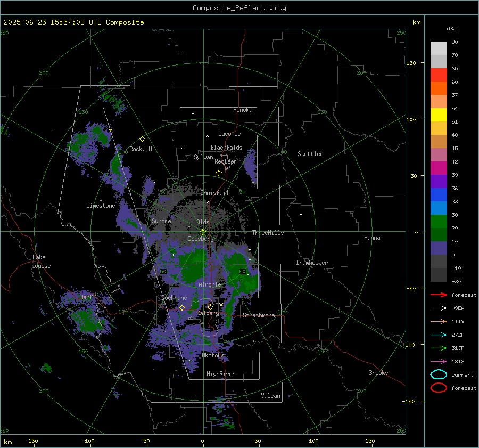Click the Didsbury city label
This screenshot has height=448, width=479.
[x=201, y=239]
